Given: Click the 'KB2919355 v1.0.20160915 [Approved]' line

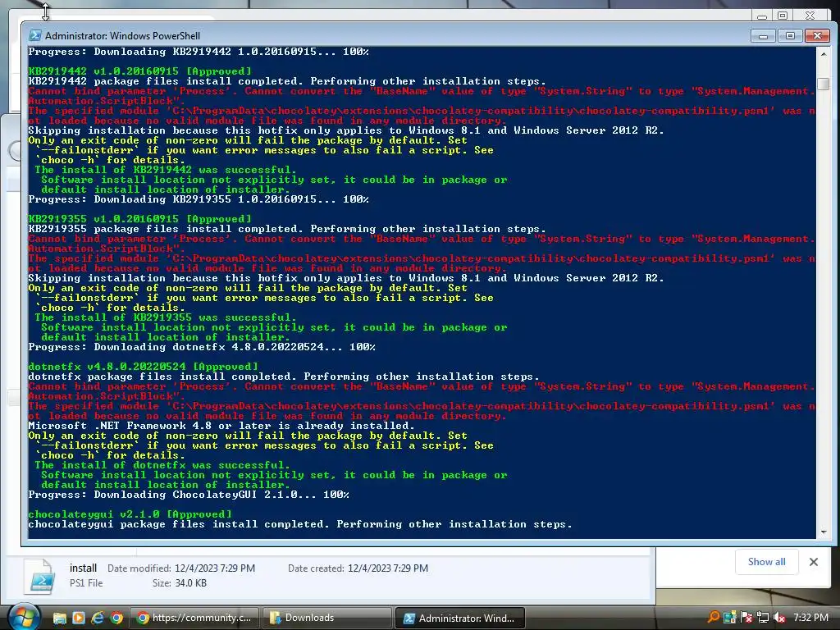Looking at the screenshot, I should coord(139,218).
